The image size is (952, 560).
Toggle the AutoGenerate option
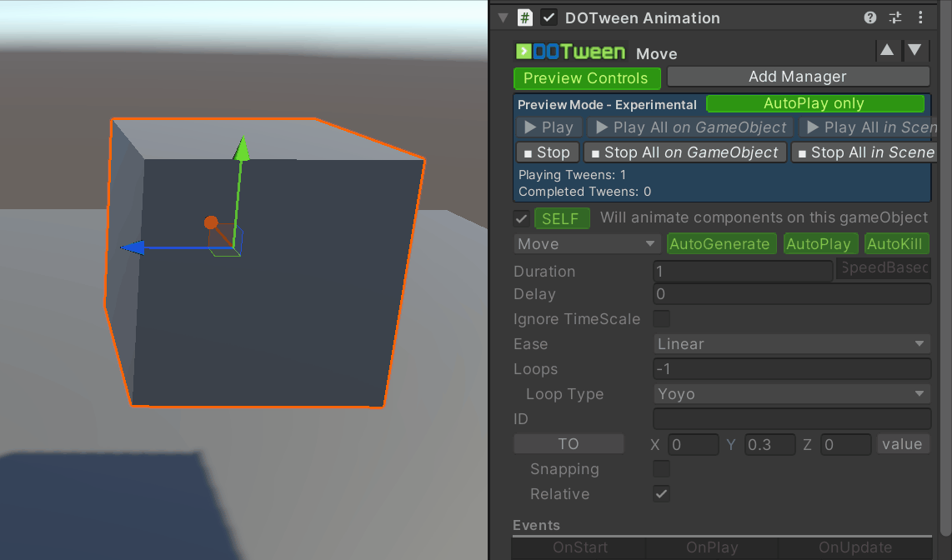(x=720, y=244)
